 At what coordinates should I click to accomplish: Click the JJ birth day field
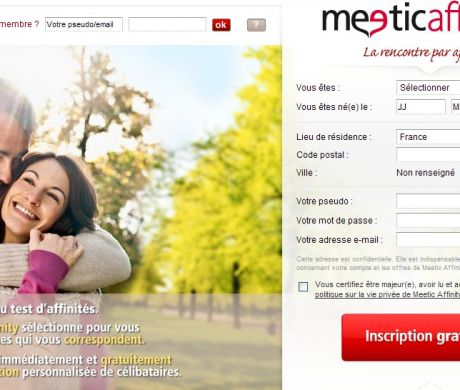tap(421, 107)
